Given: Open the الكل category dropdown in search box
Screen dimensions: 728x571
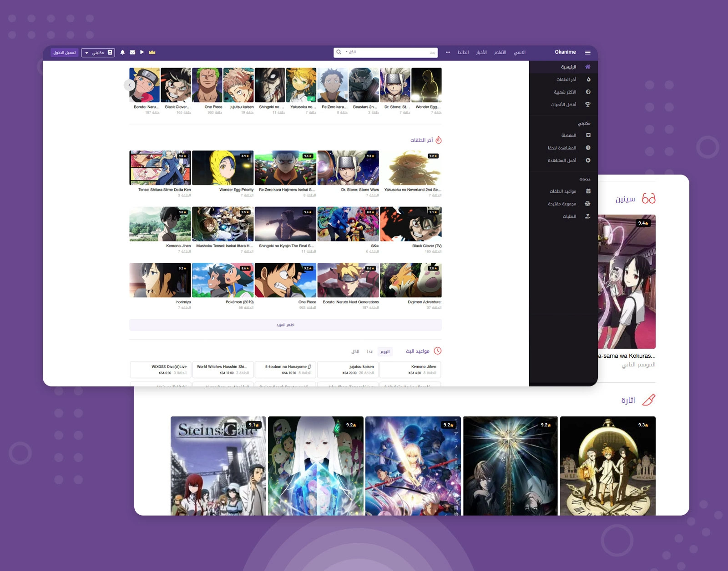Looking at the screenshot, I should [351, 52].
